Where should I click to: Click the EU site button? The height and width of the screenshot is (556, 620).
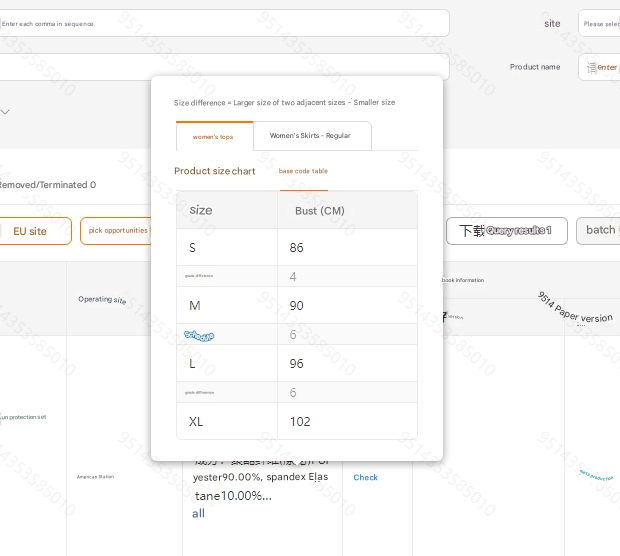34,231
